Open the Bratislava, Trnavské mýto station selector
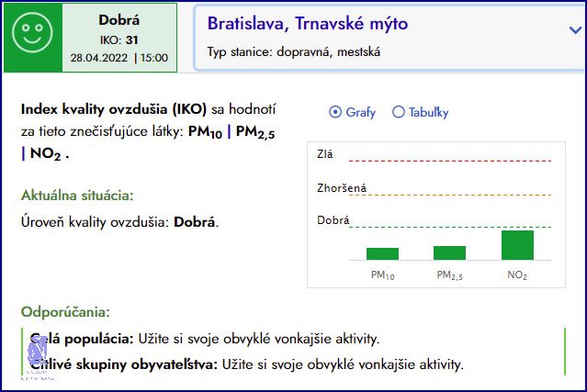This screenshot has height=392, width=587. pos(389,38)
